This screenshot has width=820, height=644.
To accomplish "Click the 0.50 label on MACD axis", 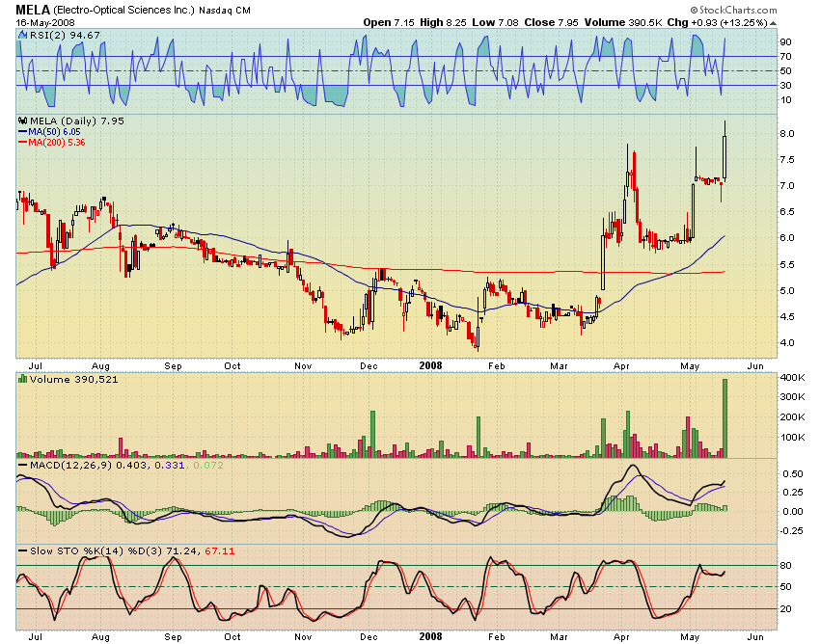I will [x=792, y=474].
